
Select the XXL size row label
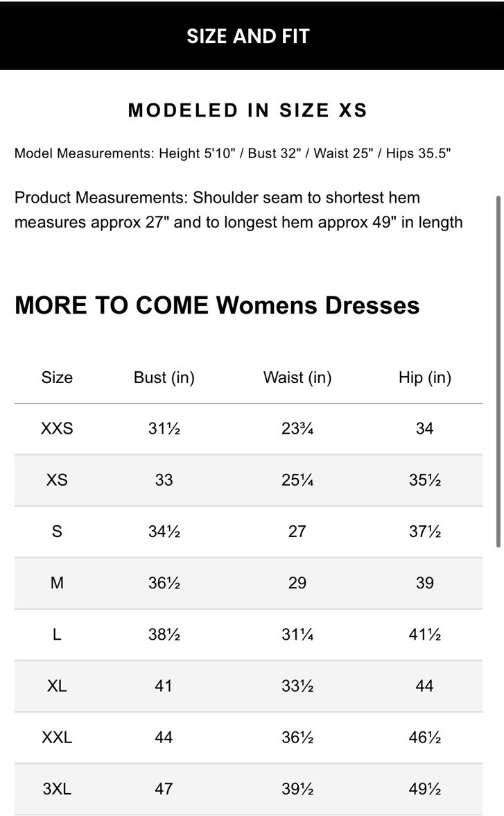tap(57, 737)
